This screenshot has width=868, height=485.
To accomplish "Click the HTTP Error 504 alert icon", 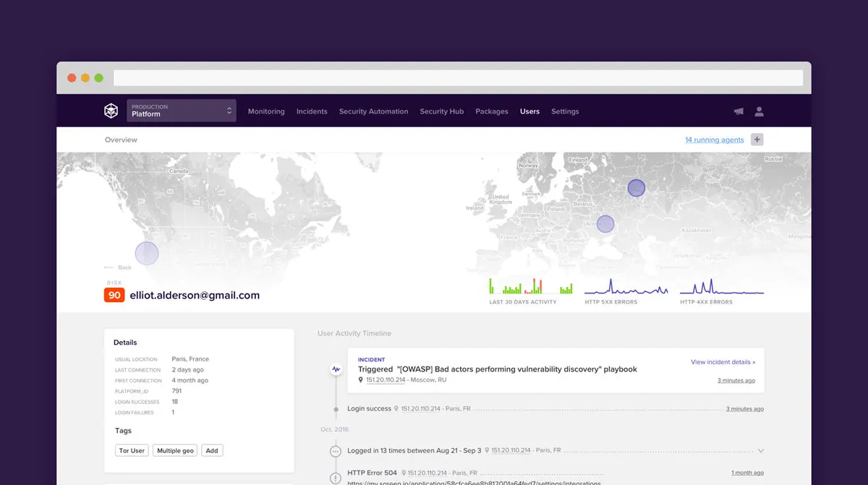I will (x=336, y=478).
